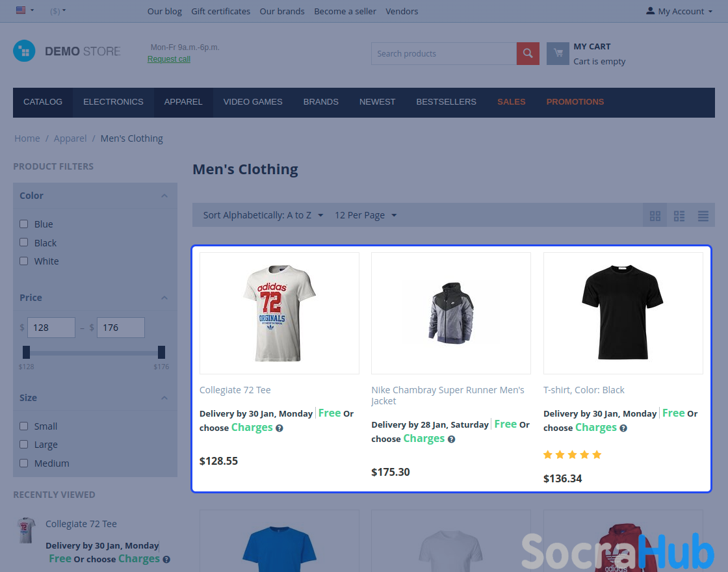Image resolution: width=728 pixels, height=572 pixels.
Task: Go to Apparel breadcrumb
Action: (x=70, y=138)
